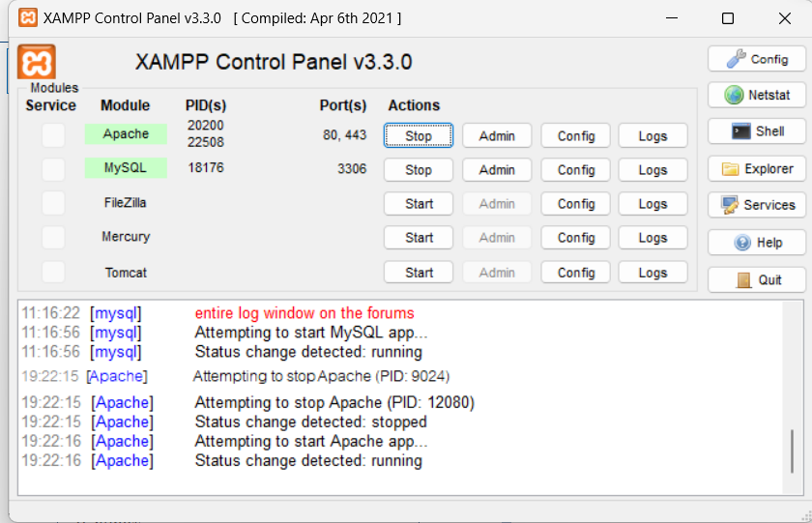Open Explorer with the folder icon
This screenshot has width=812, height=523.
click(x=756, y=169)
